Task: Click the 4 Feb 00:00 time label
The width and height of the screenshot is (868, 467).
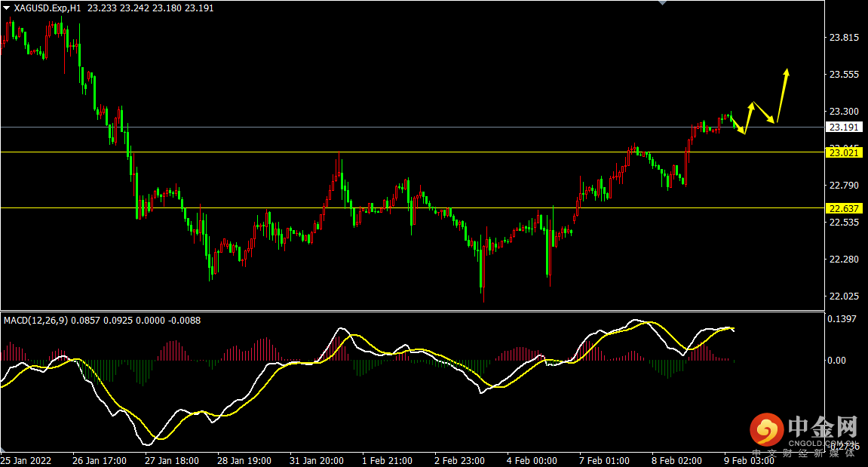Action: (x=532, y=460)
